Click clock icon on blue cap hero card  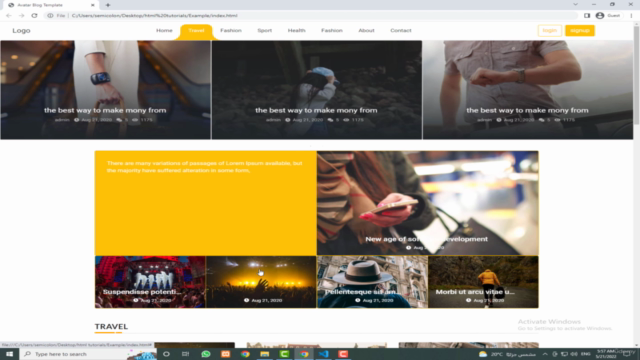[287, 120]
